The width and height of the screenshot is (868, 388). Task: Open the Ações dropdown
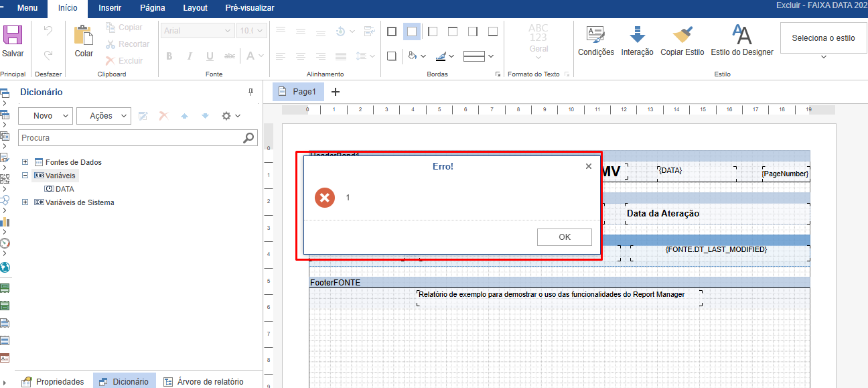(103, 116)
